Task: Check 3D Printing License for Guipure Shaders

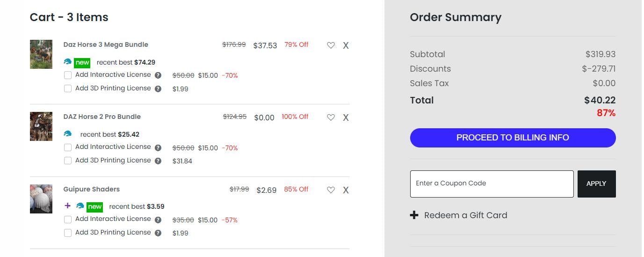Action: [x=68, y=233]
